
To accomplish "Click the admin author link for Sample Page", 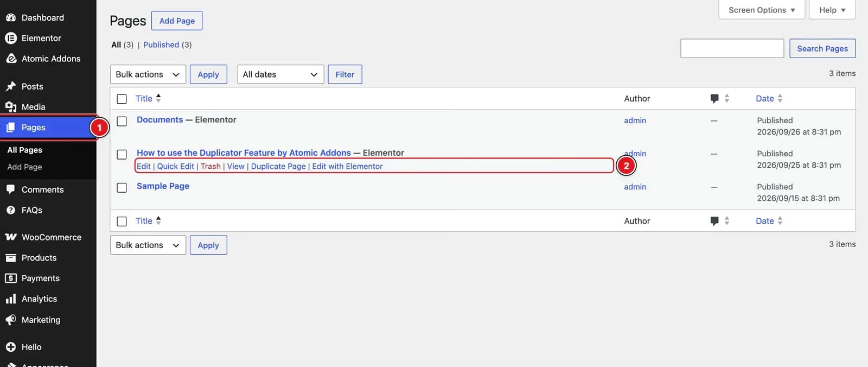I will (x=635, y=187).
